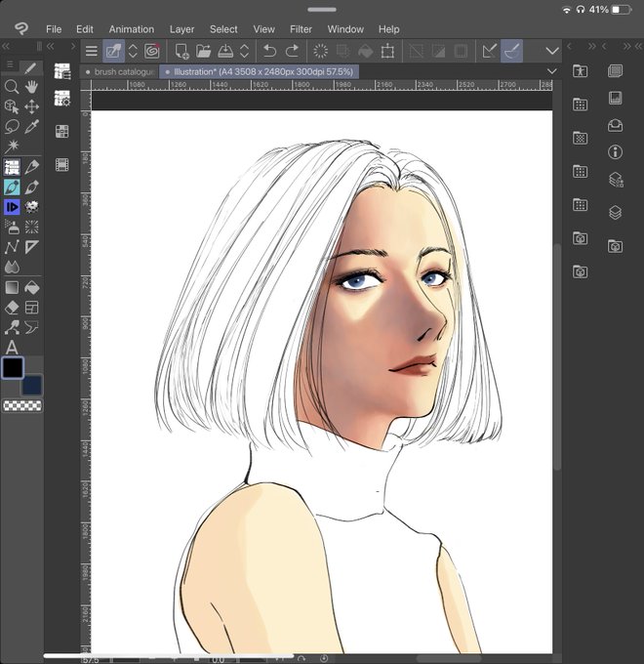644x664 pixels.
Task: Open the tool palette small menu icon
Action: coord(10,64)
